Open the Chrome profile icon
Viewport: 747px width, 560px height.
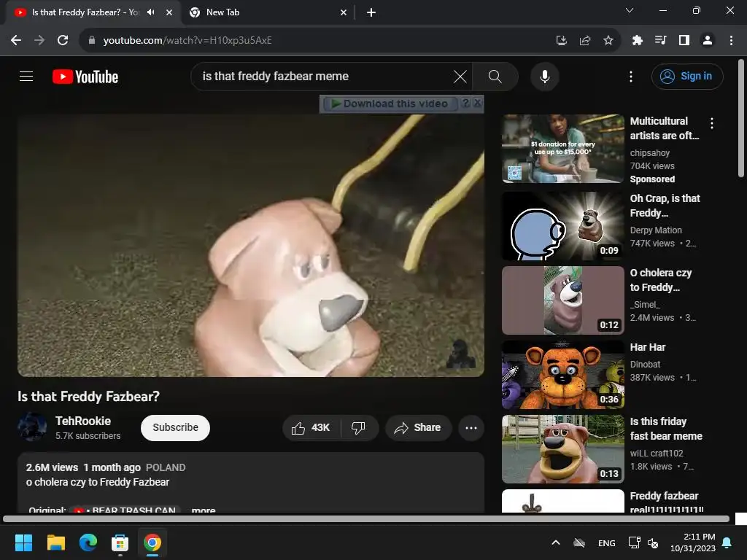click(708, 41)
